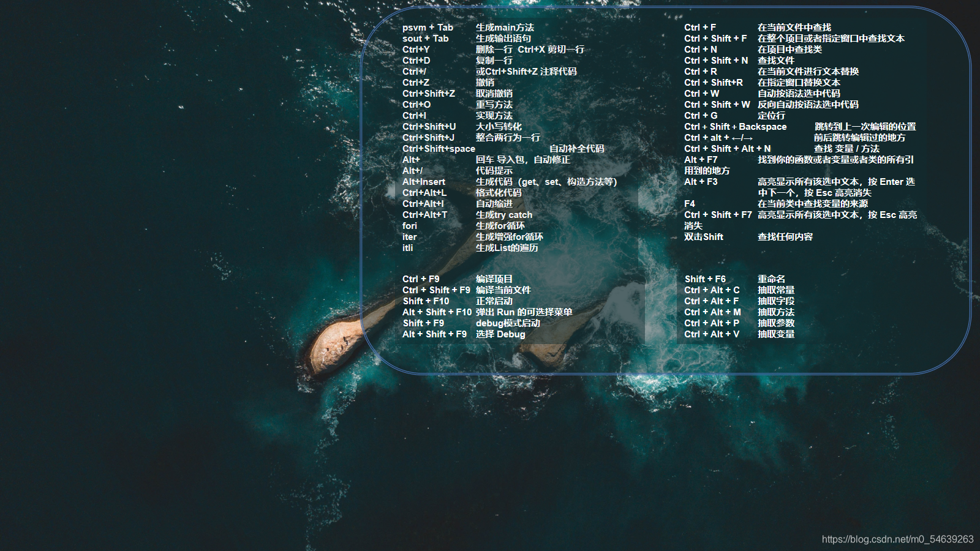
Task: Select the "整合两行为一行" text
Action: point(508,138)
